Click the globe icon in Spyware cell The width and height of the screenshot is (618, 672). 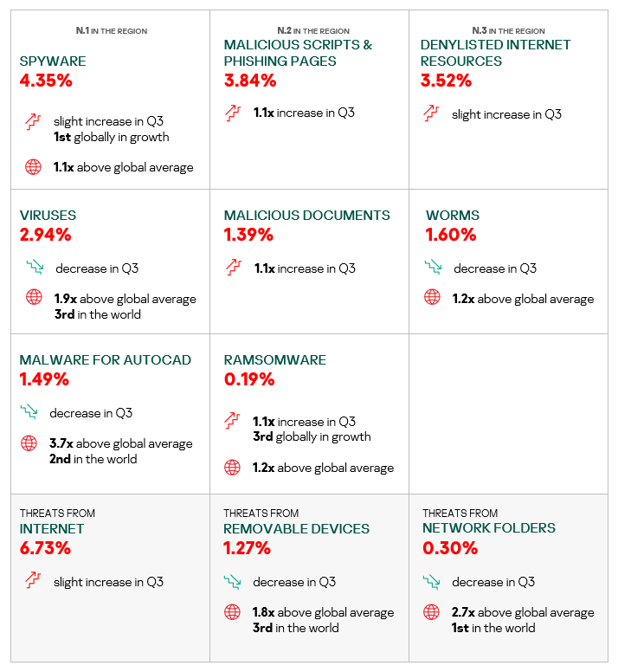tap(33, 167)
